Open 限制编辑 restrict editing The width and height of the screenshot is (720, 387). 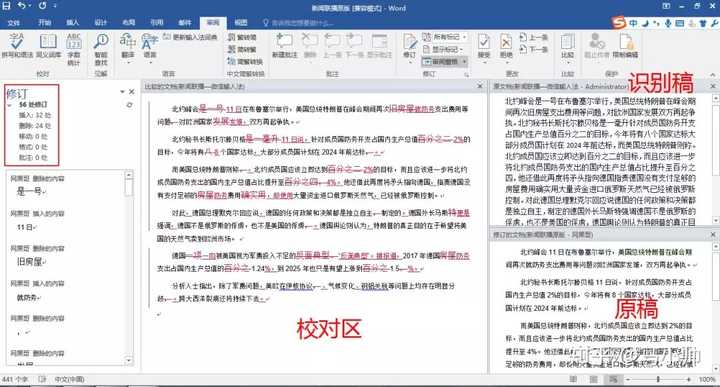(x=625, y=46)
